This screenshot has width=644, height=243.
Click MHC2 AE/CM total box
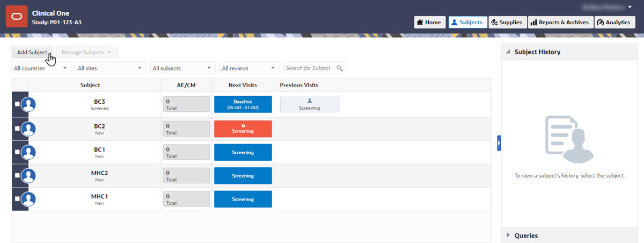pos(186,175)
